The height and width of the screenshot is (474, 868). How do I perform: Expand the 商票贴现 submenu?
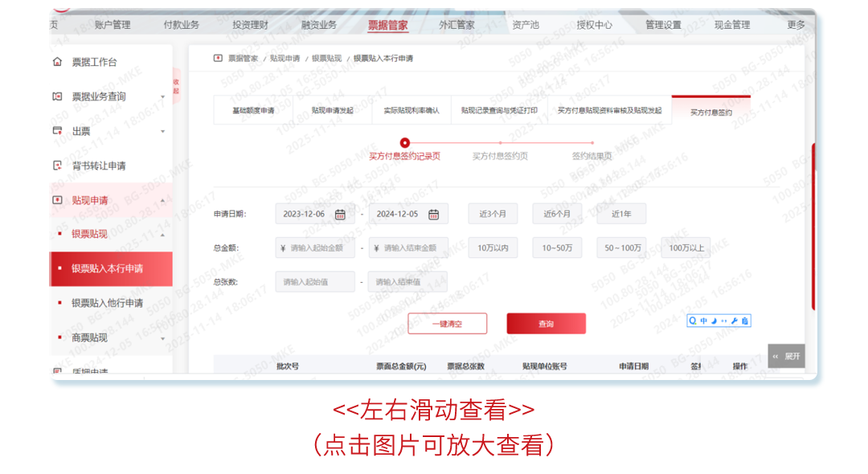tap(88, 337)
